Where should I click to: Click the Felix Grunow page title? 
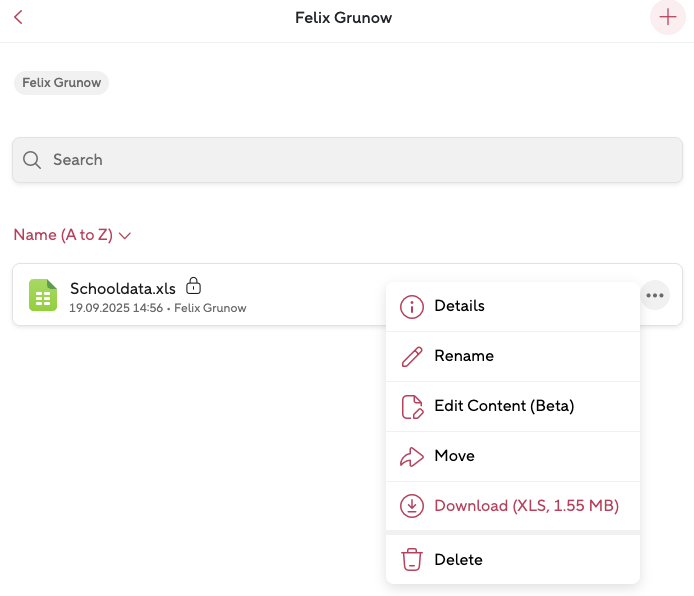tap(343, 18)
